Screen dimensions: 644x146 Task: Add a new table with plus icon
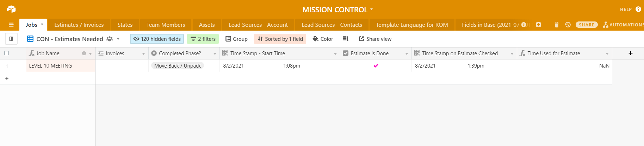[538, 25]
